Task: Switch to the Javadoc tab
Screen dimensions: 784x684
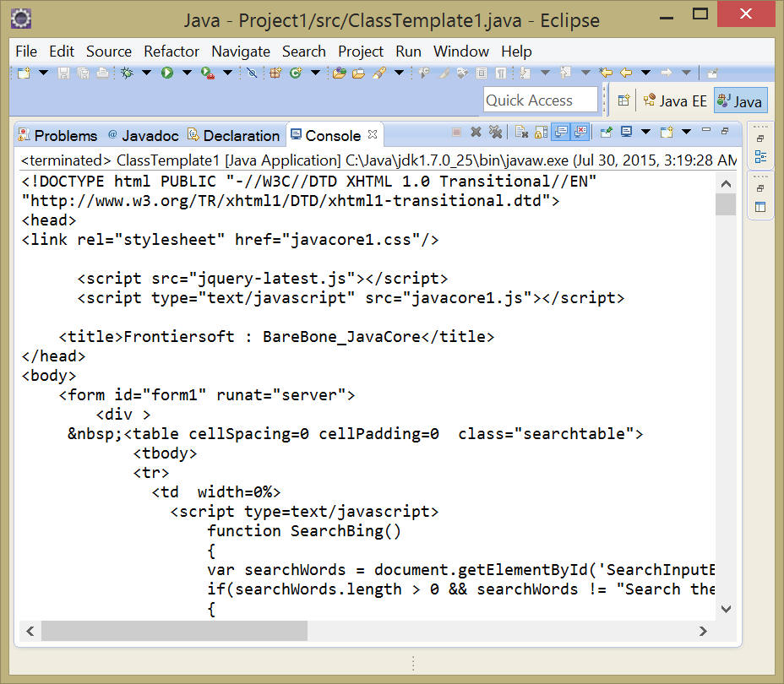Action: (143, 135)
